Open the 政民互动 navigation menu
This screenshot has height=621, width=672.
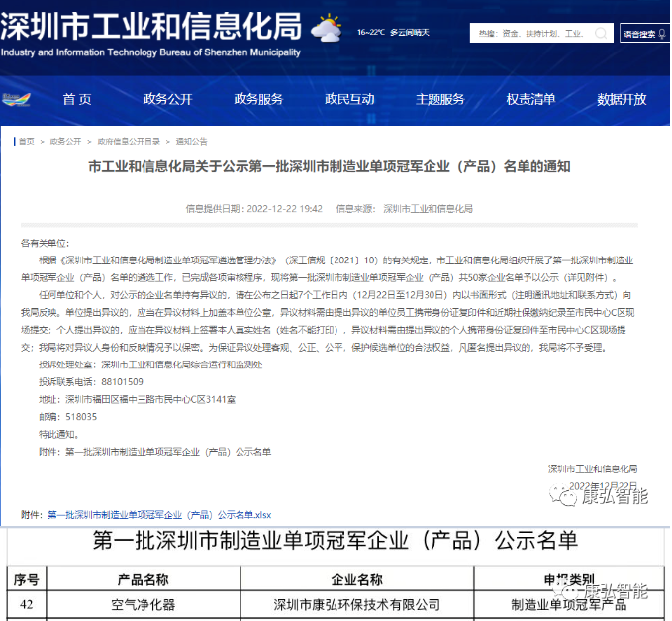tap(349, 99)
